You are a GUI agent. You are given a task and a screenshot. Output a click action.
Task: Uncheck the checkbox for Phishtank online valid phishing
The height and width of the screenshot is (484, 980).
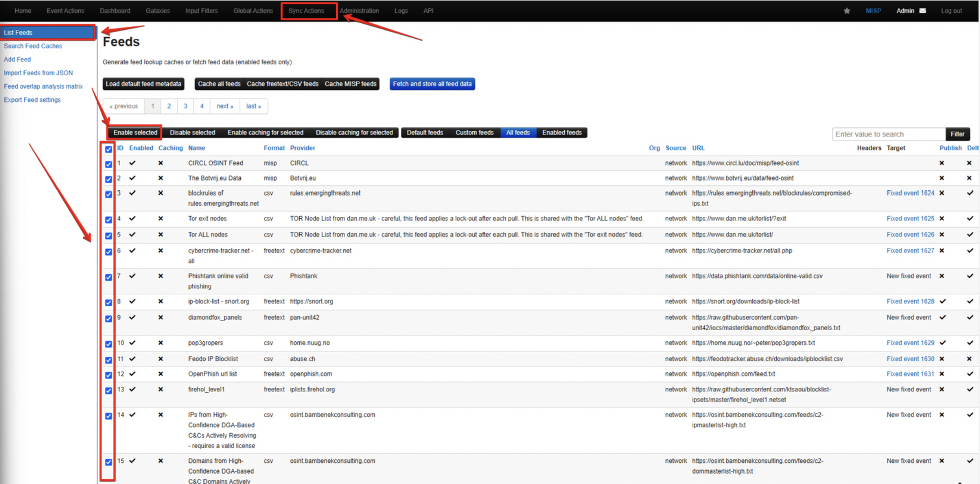pyautogui.click(x=108, y=277)
